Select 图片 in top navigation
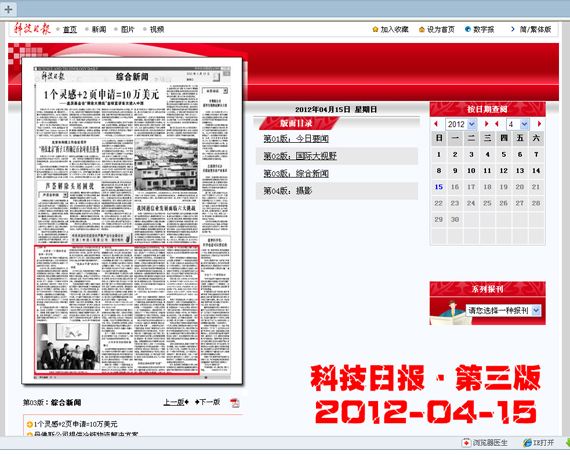 [127, 29]
